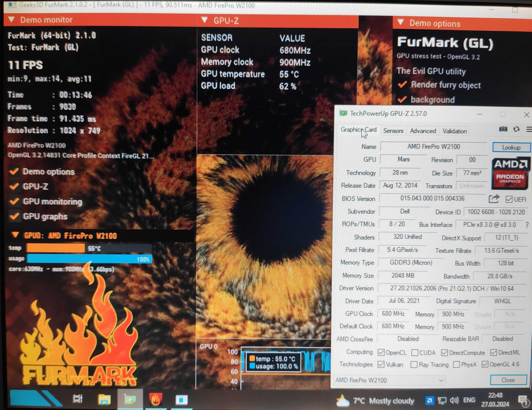Select FurMark flame icon on taskbar

click(156, 399)
